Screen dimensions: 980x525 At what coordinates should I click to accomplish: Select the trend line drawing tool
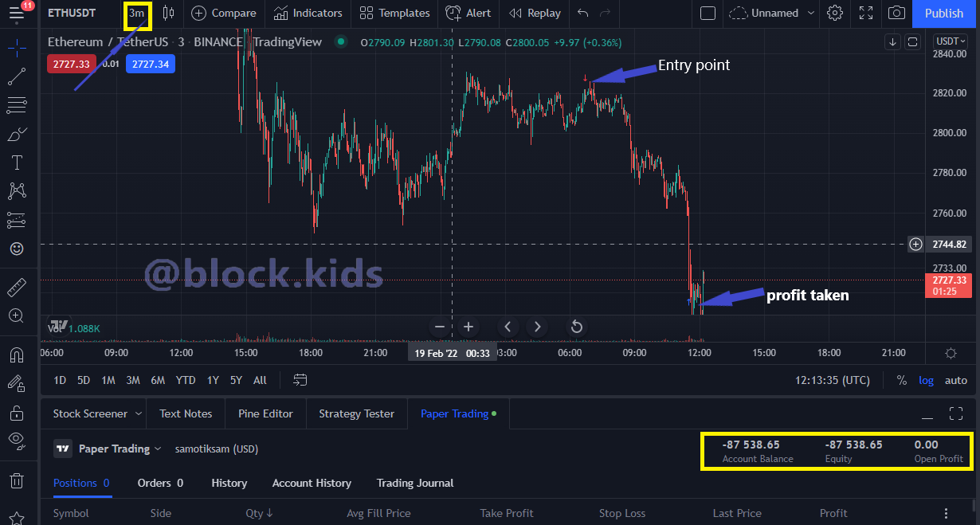(x=17, y=76)
